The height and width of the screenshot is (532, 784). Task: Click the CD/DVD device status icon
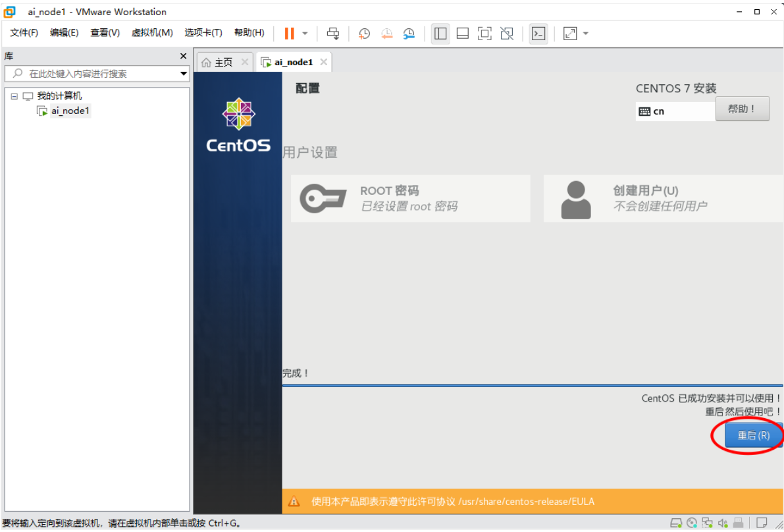click(691, 523)
